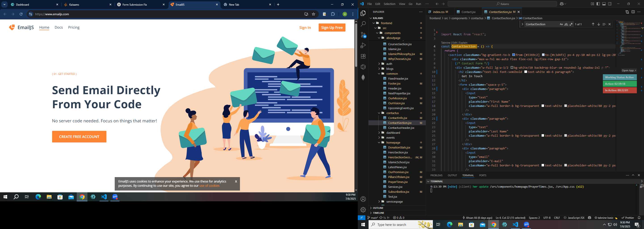Open MongoDB leaf icon in activity bar
This screenshot has height=229, width=644.
(363, 78)
